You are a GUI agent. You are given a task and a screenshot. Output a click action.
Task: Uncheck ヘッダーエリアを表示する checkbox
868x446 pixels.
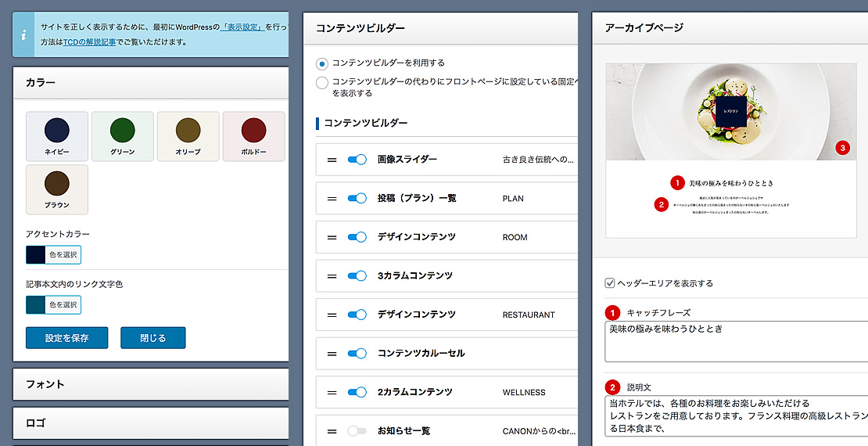click(x=610, y=283)
